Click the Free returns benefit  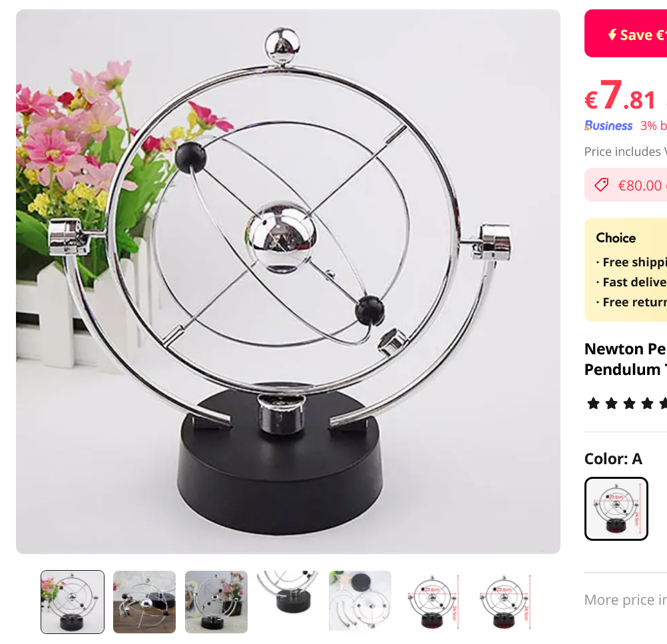pos(631,302)
